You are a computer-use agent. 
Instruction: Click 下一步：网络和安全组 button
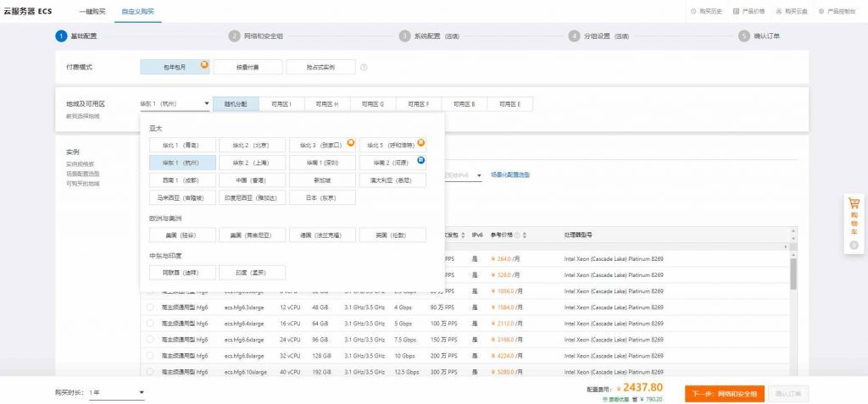click(x=725, y=394)
